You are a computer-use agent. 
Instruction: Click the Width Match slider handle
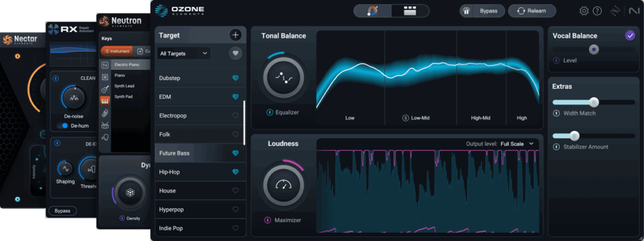(x=594, y=102)
